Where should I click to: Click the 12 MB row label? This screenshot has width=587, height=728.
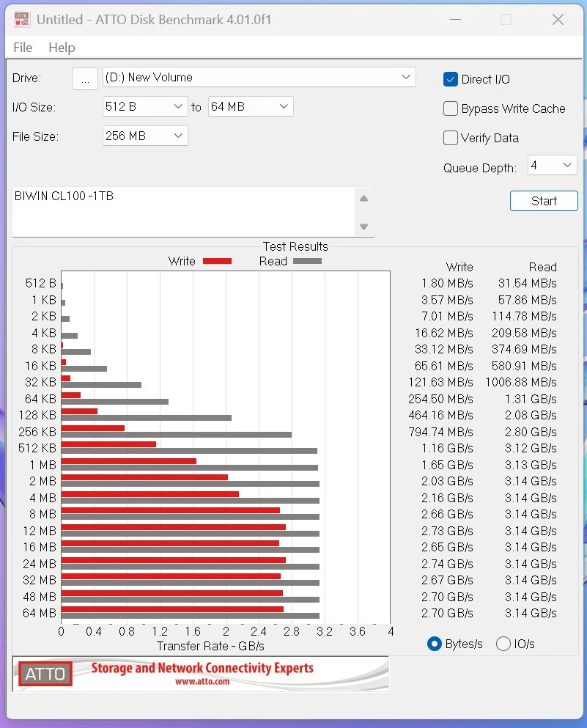click(x=40, y=531)
